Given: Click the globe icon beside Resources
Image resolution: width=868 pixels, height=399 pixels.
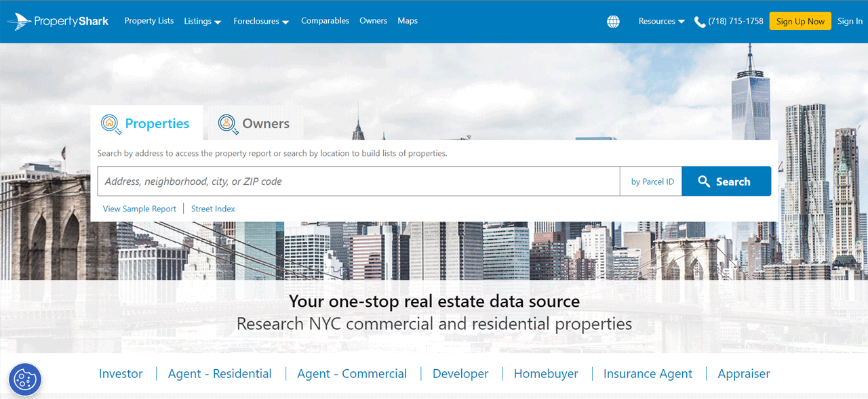Looking at the screenshot, I should click(x=613, y=21).
